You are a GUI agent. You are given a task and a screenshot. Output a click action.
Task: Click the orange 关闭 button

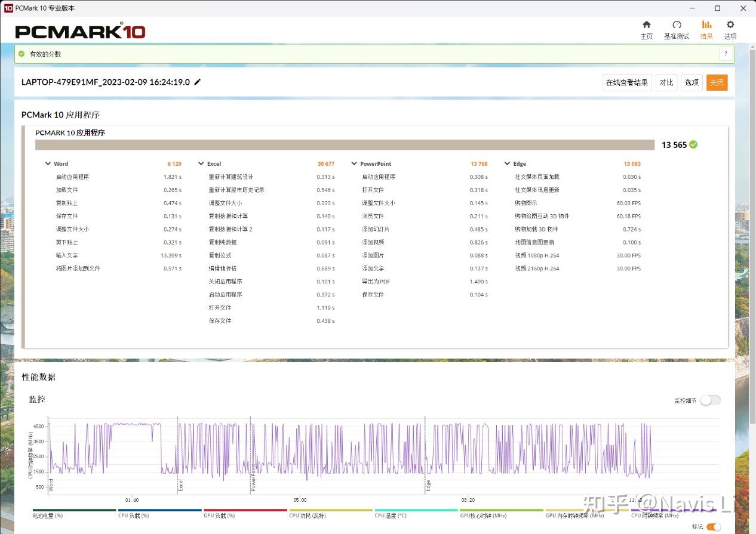coord(717,82)
